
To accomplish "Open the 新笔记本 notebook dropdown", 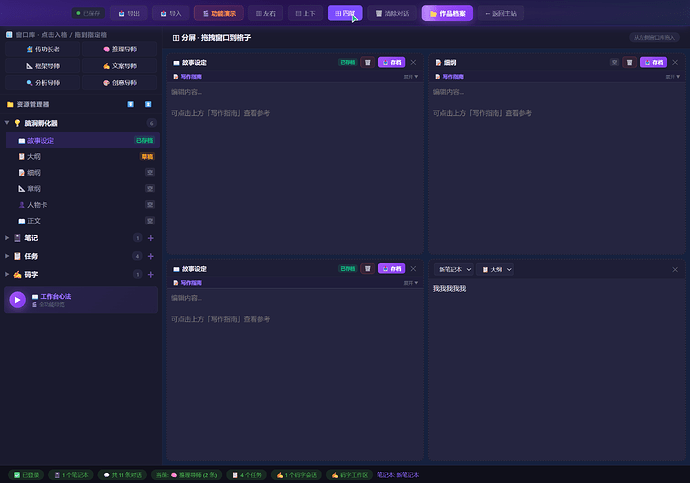I will pyautogui.click(x=454, y=269).
